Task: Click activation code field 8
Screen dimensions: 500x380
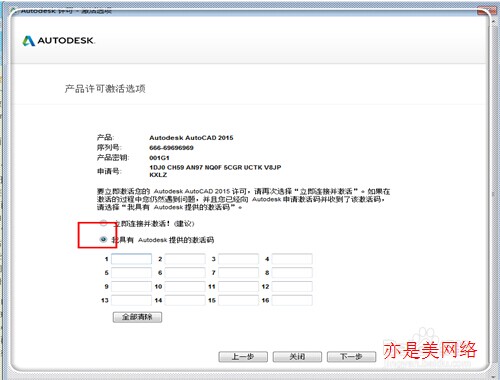Action: click(292, 273)
